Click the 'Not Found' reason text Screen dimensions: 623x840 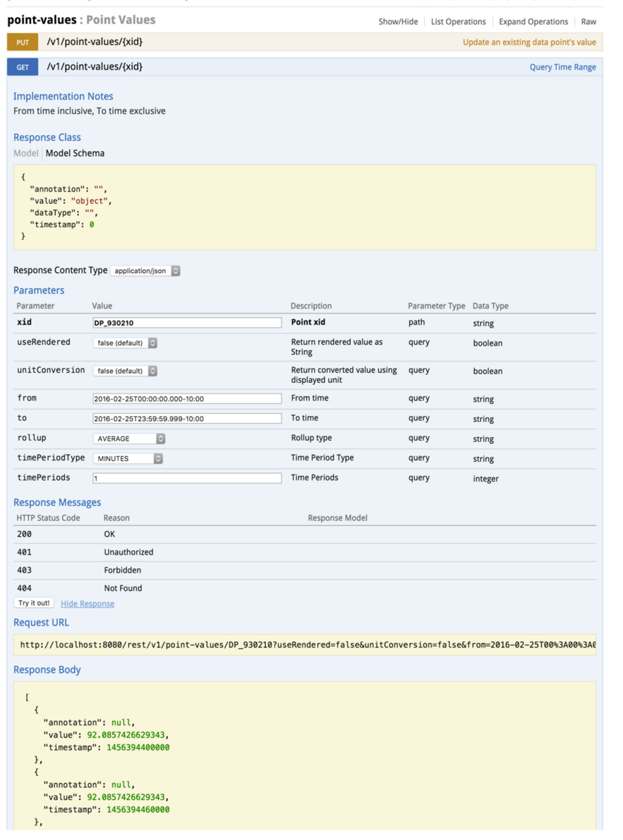pos(123,588)
